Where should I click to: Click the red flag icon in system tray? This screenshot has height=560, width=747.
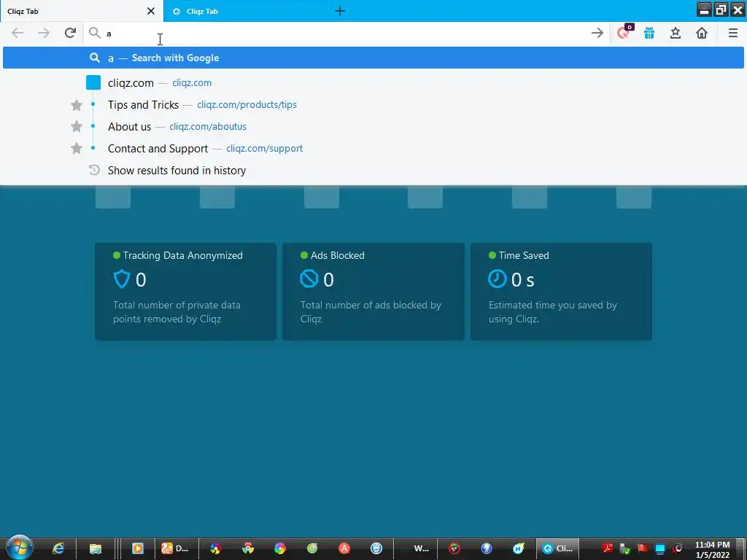tap(643, 548)
